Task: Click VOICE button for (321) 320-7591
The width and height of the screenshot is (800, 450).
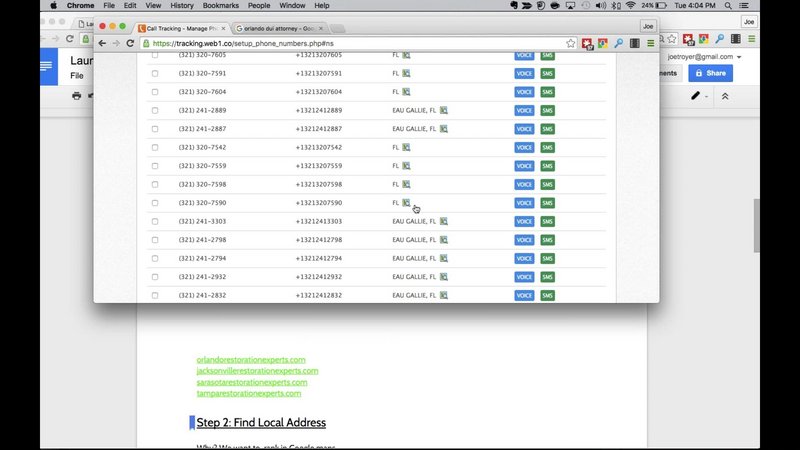Action: [x=524, y=73]
